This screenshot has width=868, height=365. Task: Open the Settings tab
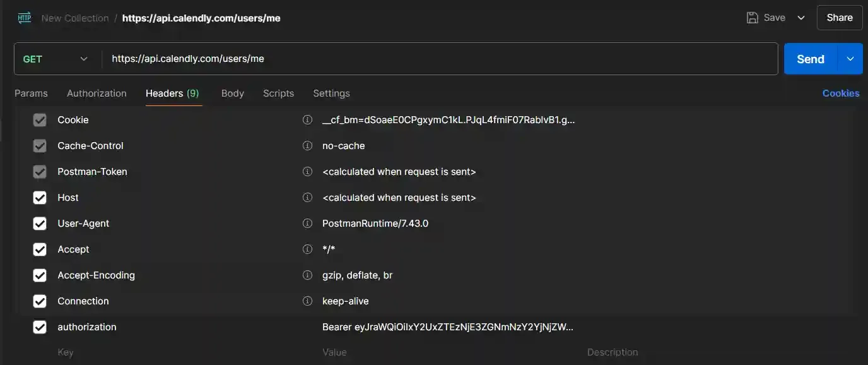(331, 93)
